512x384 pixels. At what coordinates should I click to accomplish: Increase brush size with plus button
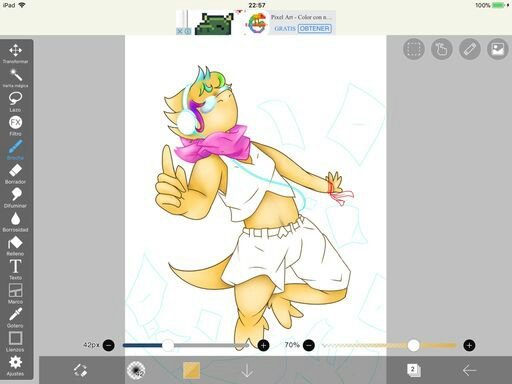pos(263,345)
